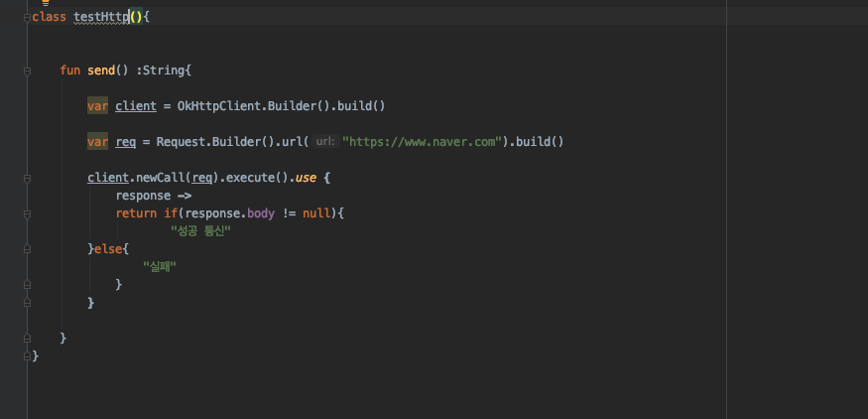
Task: Collapse the fun send() fold marker
Action: [27, 70]
